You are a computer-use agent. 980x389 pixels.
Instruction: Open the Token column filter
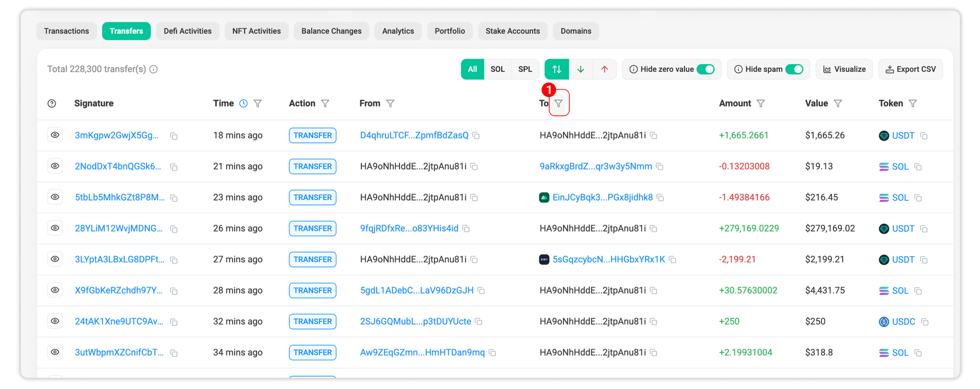pyautogui.click(x=912, y=104)
